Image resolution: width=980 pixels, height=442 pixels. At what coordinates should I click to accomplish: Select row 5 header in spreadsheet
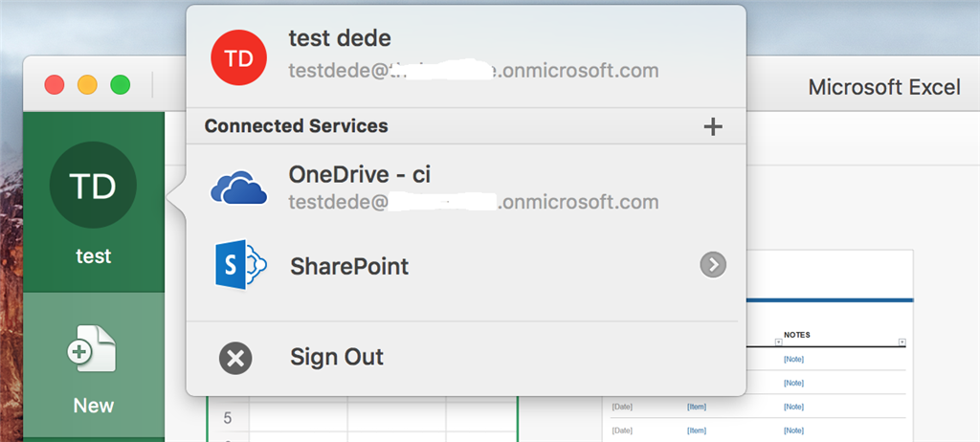point(228,418)
